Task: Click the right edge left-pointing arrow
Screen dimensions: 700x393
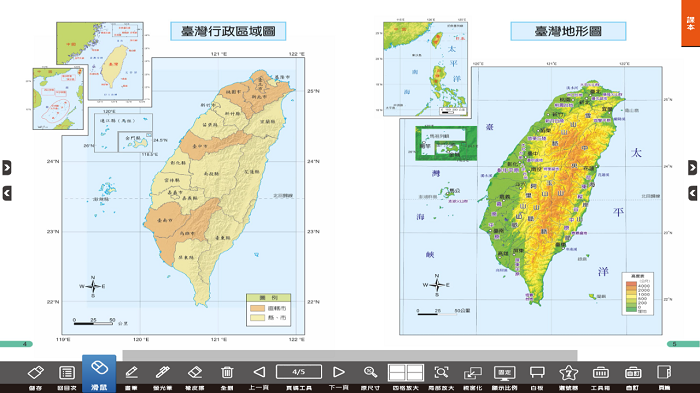Action: 692,193
